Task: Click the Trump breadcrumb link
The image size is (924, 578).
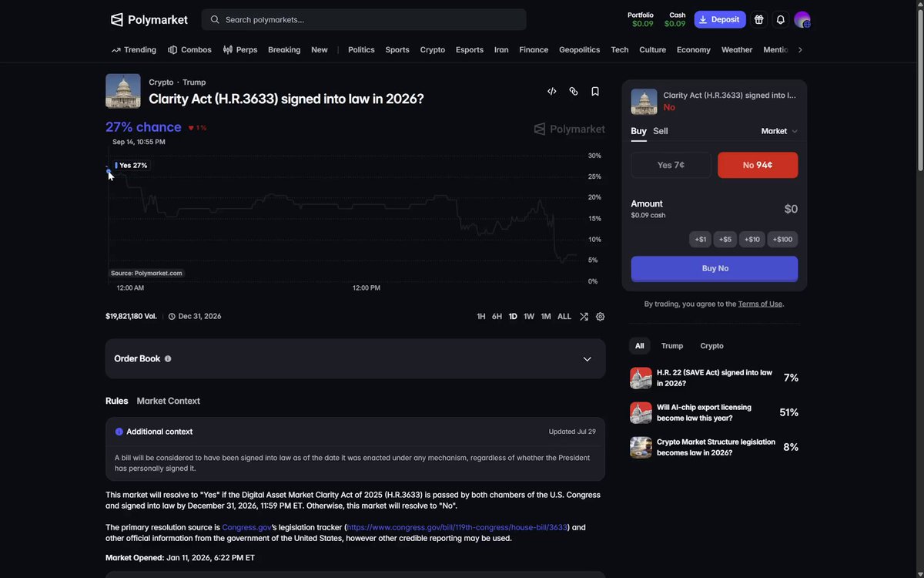Action: point(194,82)
